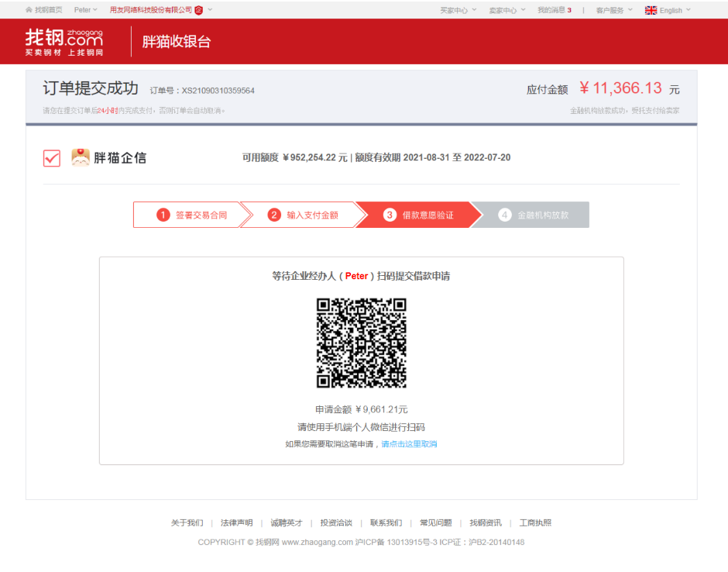Click the available credit ￥952,254.22 text
This screenshot has height=572, width=728.
(295, 157)
